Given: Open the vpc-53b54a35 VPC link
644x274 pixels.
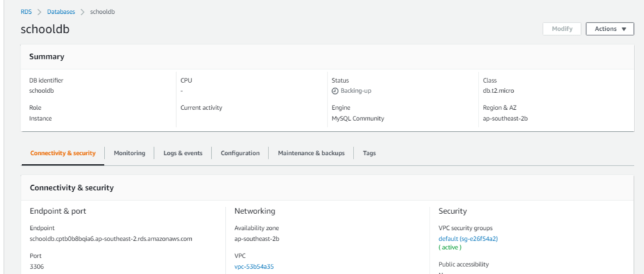Looking at the screenshot, I should click(x=254, y=267).
